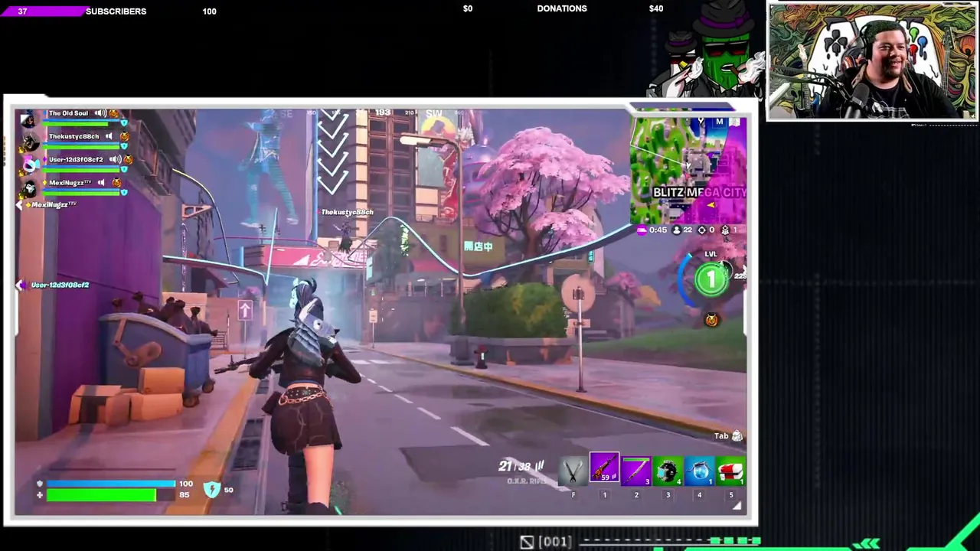Click the players remaining icon next to 22

tap(677, 230)
